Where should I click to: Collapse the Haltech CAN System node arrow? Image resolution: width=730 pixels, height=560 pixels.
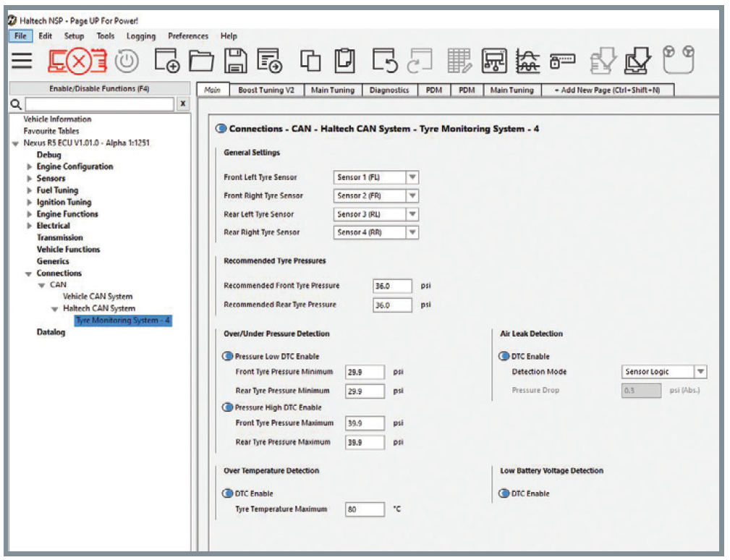pos(54,309)
